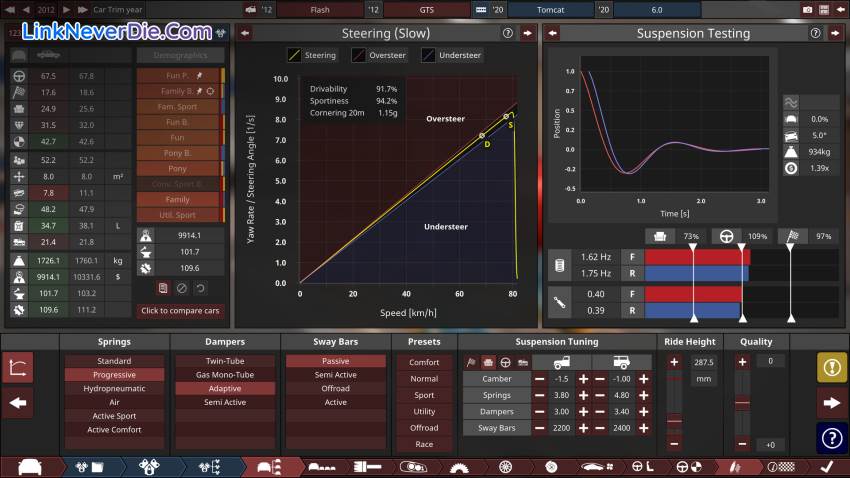Click the yellow warning exclamation icon
850x478 pixels.
click(x=832, y=368)
